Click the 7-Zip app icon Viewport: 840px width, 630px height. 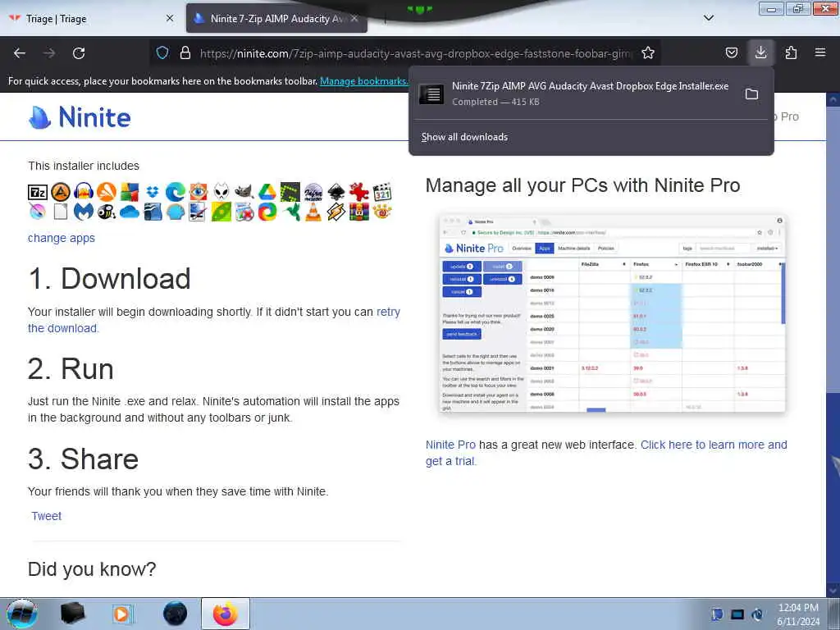coord(38,192)
